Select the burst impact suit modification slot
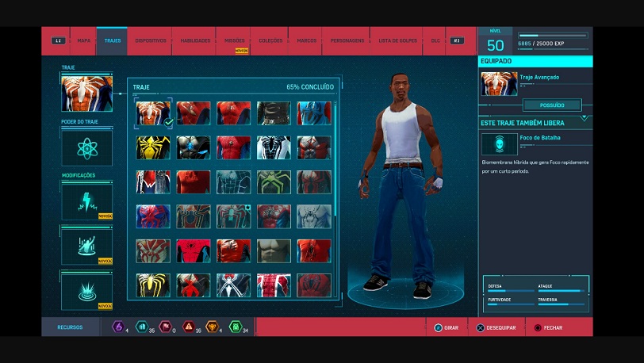This screenshot has height=363, width=644. [x=87, y=292]
